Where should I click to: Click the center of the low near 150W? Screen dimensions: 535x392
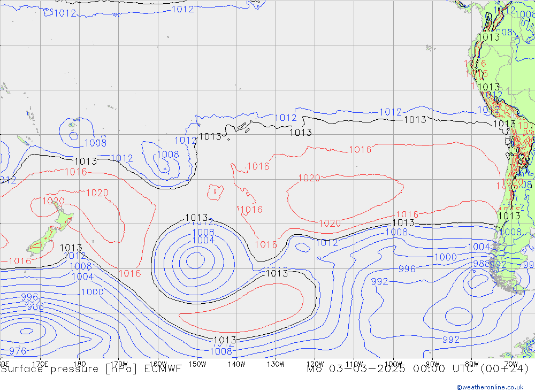195,260
